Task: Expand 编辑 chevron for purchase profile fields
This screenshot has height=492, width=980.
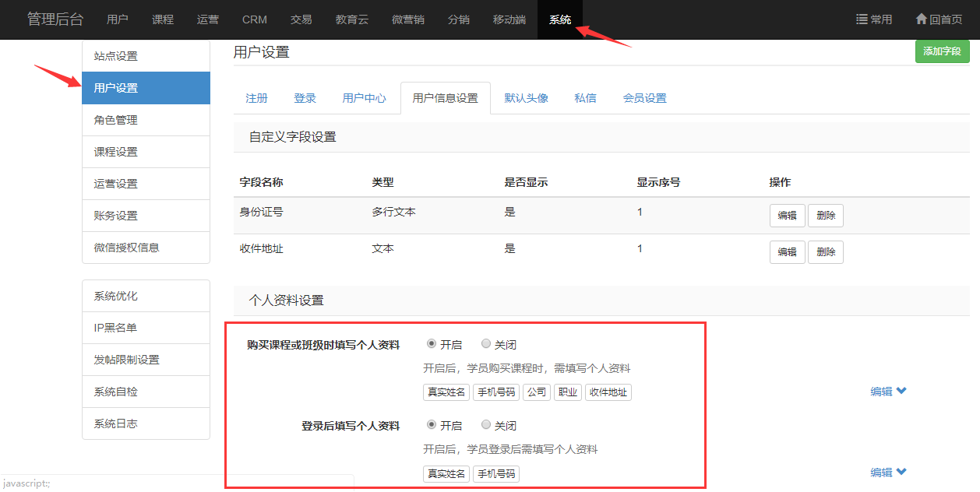Action: [x=901, y=392]
